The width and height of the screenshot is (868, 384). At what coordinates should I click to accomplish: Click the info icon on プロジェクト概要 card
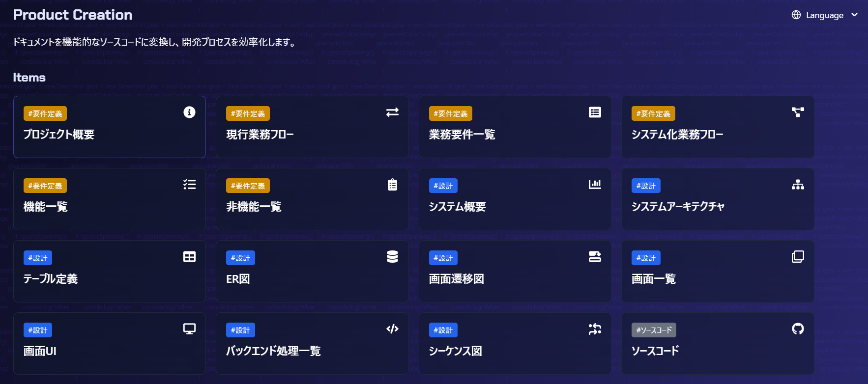click(189, 112)
